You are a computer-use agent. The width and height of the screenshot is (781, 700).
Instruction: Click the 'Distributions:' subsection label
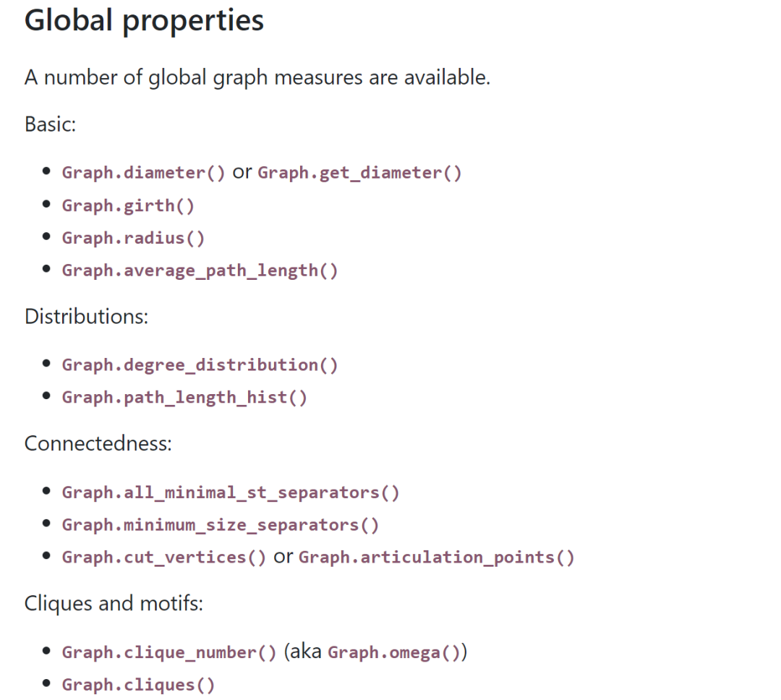point(86,317)
